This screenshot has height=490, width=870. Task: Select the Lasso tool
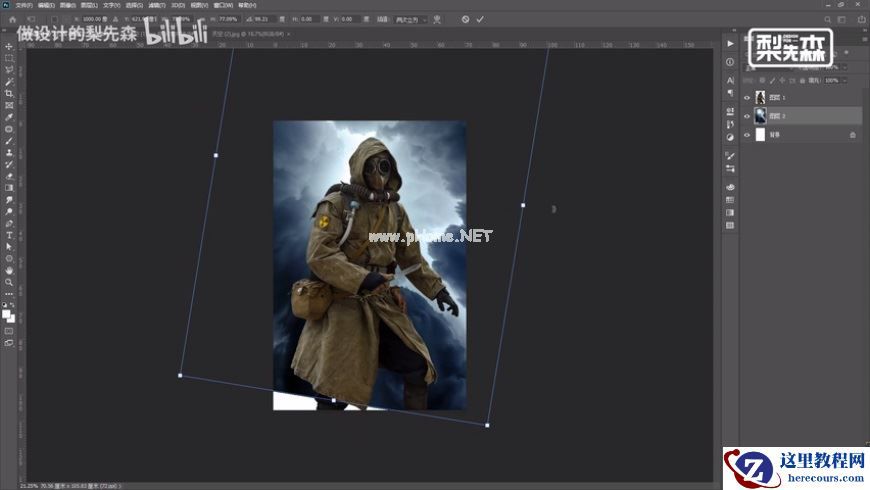[9, 70]
